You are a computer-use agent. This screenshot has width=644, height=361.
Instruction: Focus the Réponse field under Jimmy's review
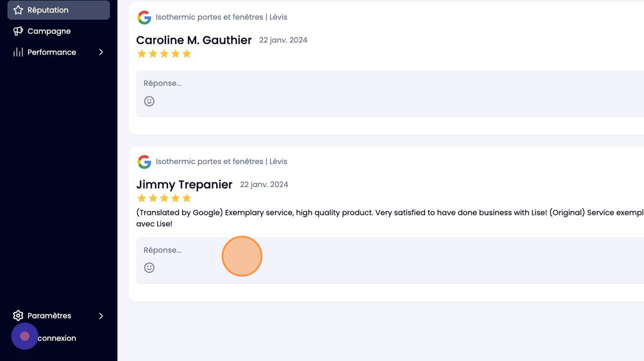(390, 260)
